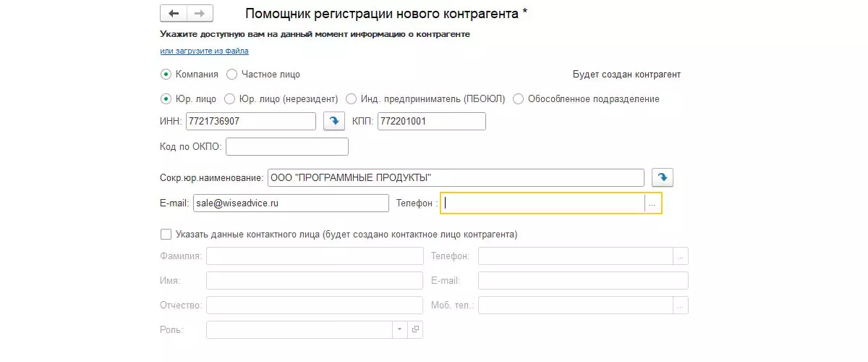The height and width of the screenshot is (362, 868).
Task: Select the Частное лицо radio button
Action: 231,74
